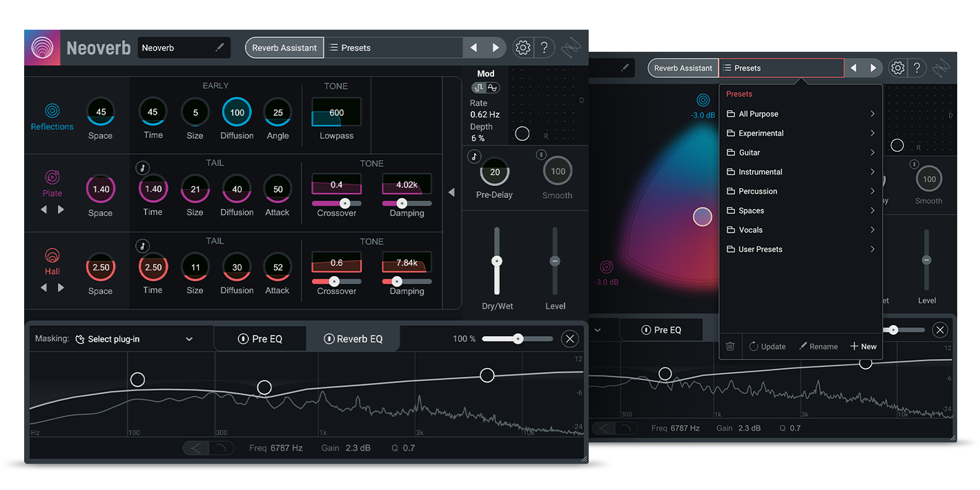Select previous Plate reverb type arrow
The image size is (980, 490).
coord(44,209)
